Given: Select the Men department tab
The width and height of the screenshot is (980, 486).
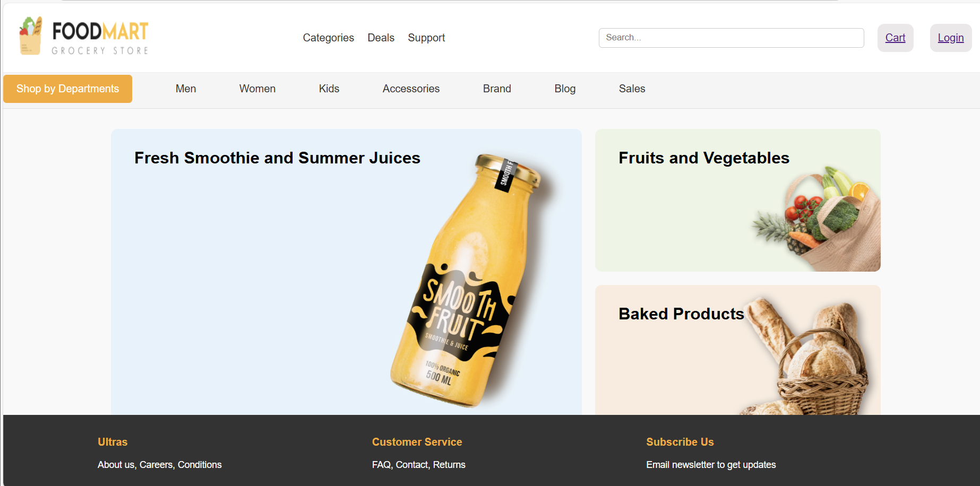Looking at the screenshot, I should pos(186,89).
